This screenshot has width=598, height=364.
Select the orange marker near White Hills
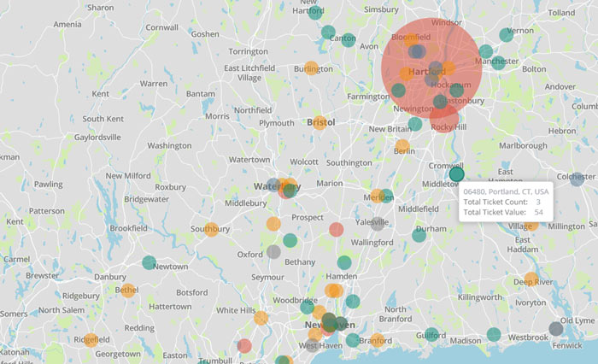pos(261,318)
